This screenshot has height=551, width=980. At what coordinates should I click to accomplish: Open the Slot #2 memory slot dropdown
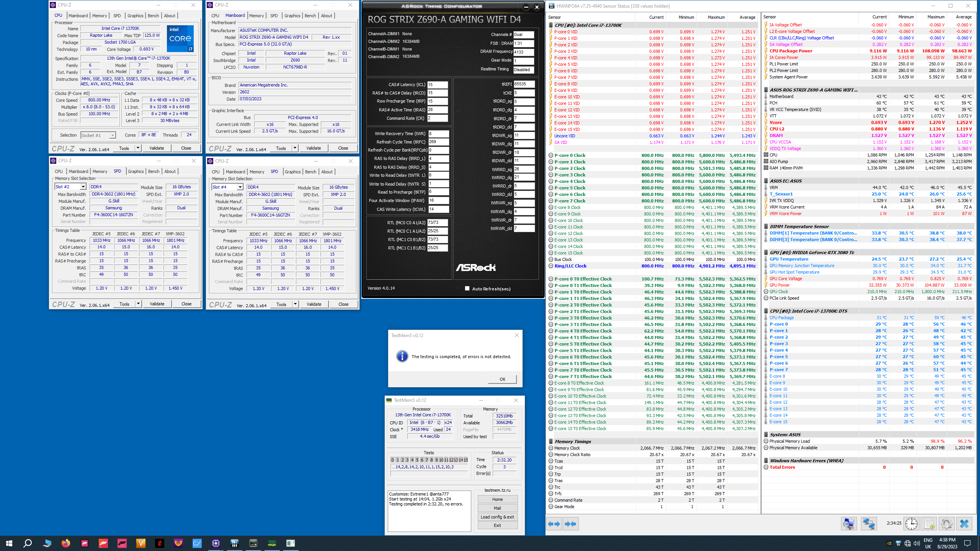pyautogui.click(x=83, y=187)
